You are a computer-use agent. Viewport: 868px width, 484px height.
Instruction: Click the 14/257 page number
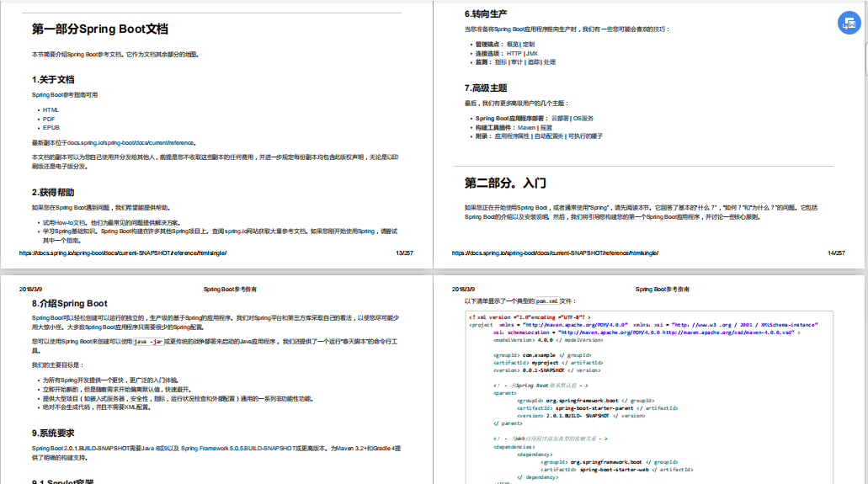pos(836,253)
